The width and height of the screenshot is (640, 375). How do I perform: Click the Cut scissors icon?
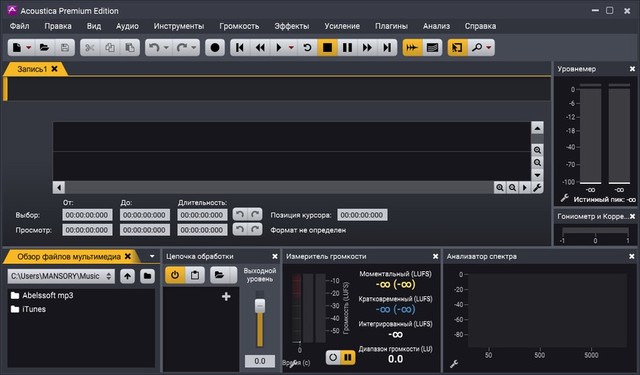click(x=90, y=48)
